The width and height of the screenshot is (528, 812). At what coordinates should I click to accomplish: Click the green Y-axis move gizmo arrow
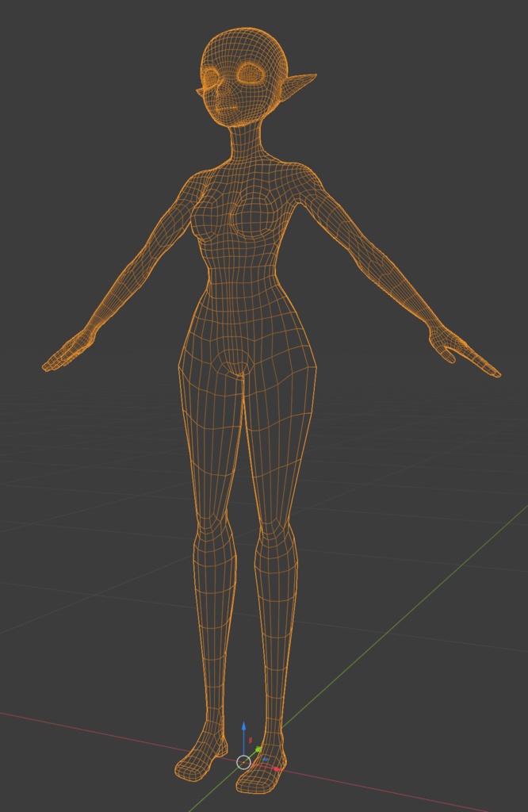tap(258, 749)
